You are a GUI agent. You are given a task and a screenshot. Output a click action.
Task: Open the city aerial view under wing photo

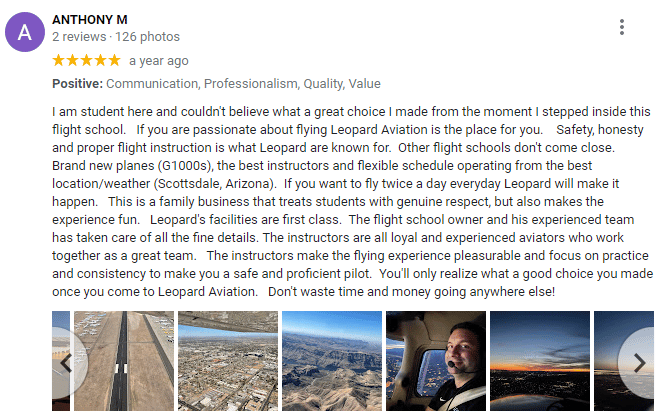click(228, 361)
